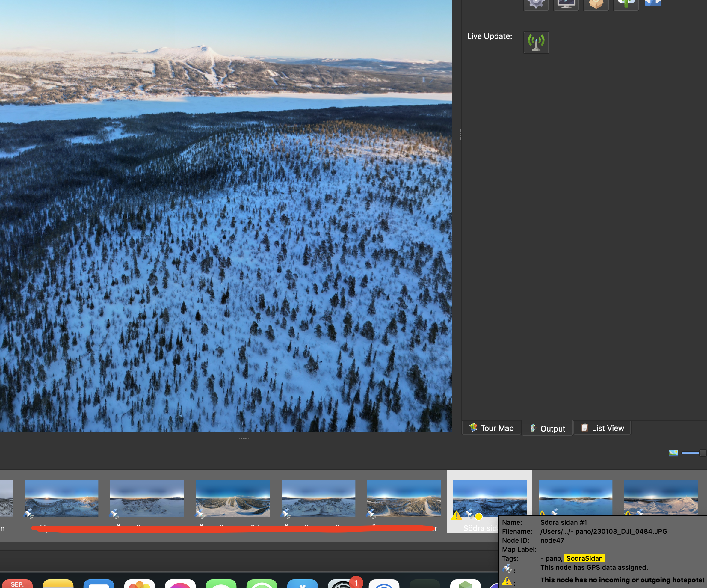The height and width of the screenshot is (588, 707).
Task: Open System Preferences with red badge in dock
Action: click(343, 584)
